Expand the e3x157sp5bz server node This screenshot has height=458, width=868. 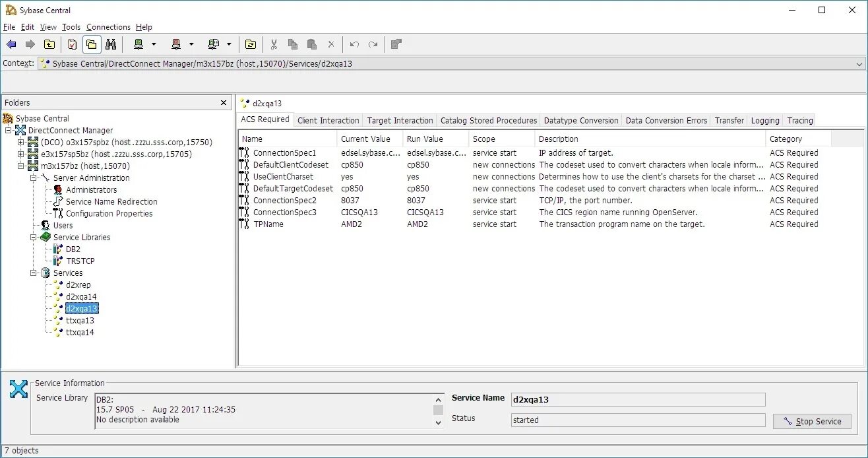click(21, 154)
